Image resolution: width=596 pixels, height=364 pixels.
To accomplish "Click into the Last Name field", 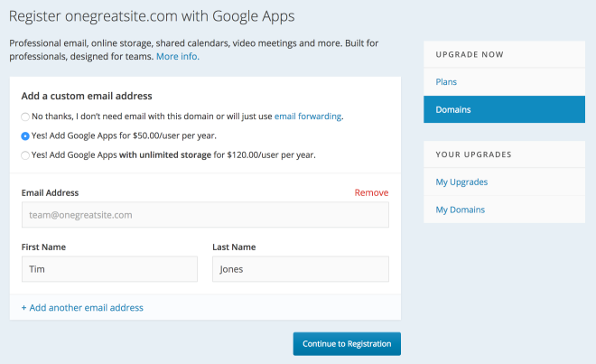I will pyautogui.click(x=300, y=269).
